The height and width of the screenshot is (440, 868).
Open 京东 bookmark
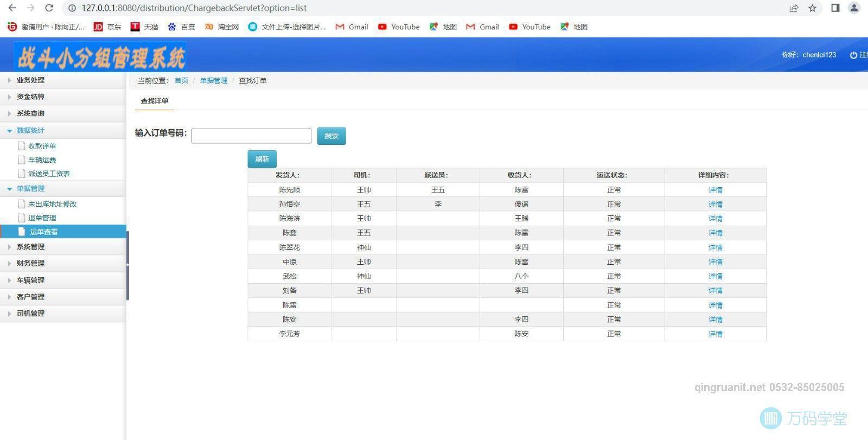click(x=107, y=27)
